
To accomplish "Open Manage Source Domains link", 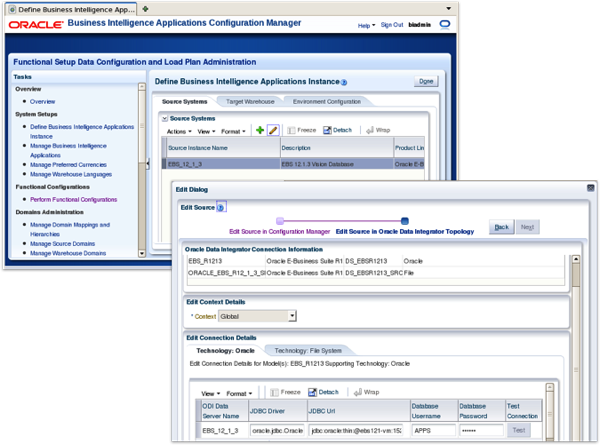I will pos(62,243).
